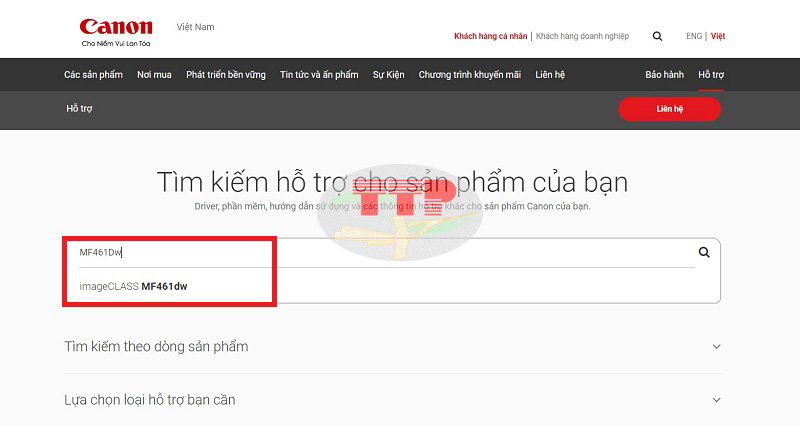
Task: Open the header search magnifier icon
Action: [657, 36]
